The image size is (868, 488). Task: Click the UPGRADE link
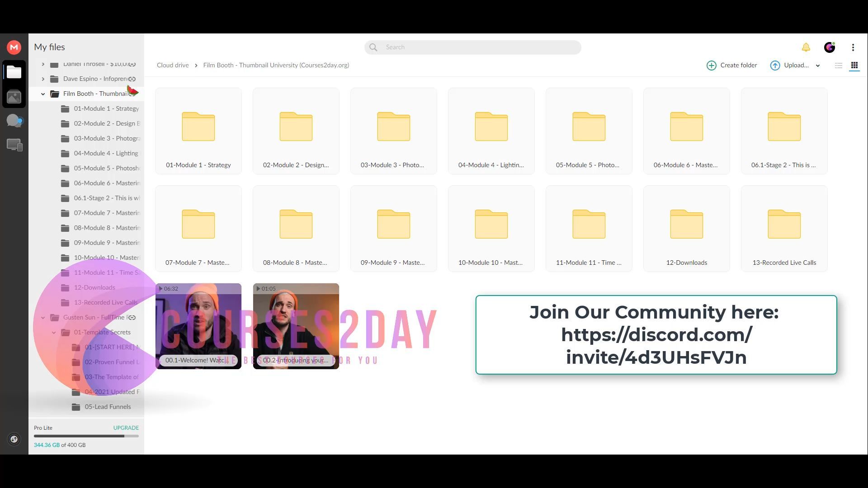(x=126, y=428)
